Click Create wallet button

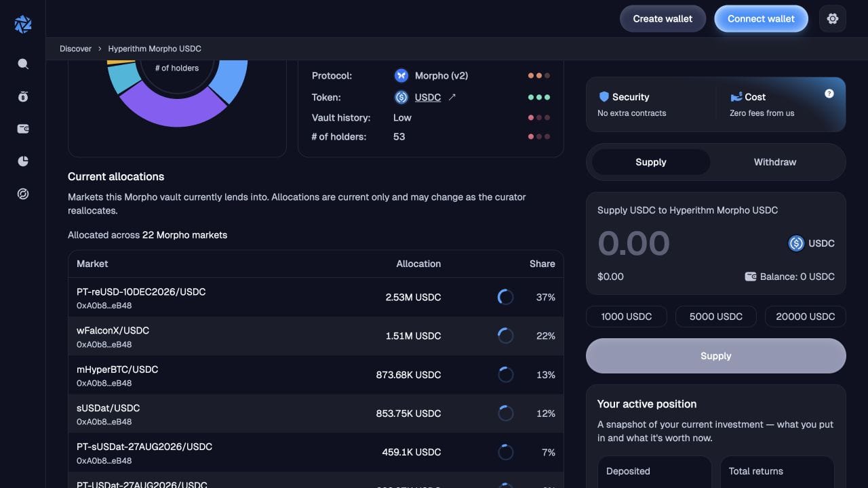[x=663, y=19]
